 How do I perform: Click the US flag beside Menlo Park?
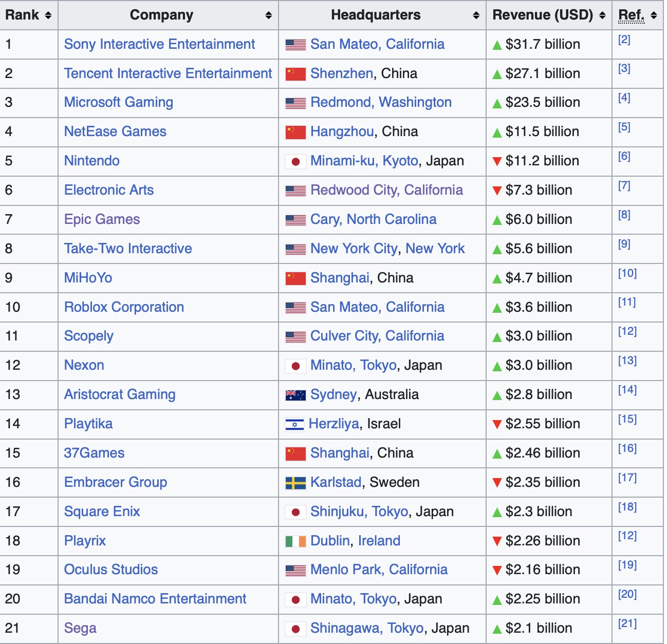(x=295, y=570)
